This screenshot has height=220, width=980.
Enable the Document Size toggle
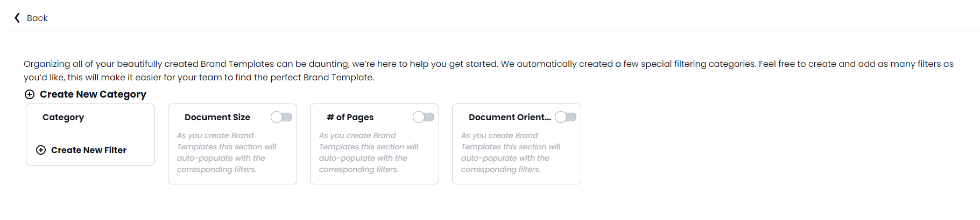[x=281, y=117]
